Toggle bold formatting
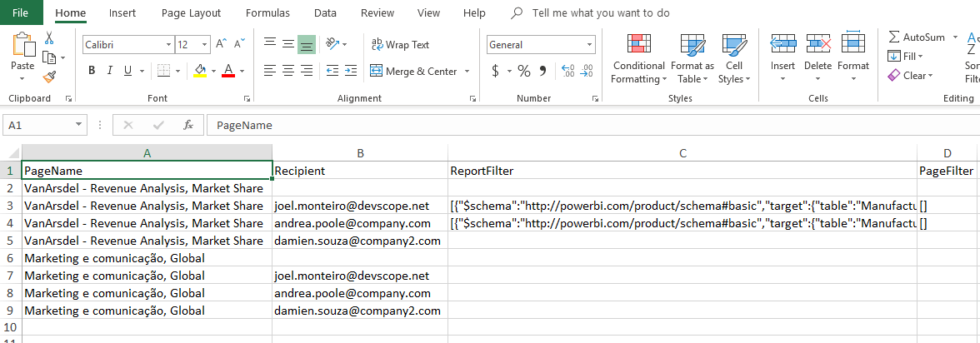The image size is (980, 343). [x=92, y=71]
